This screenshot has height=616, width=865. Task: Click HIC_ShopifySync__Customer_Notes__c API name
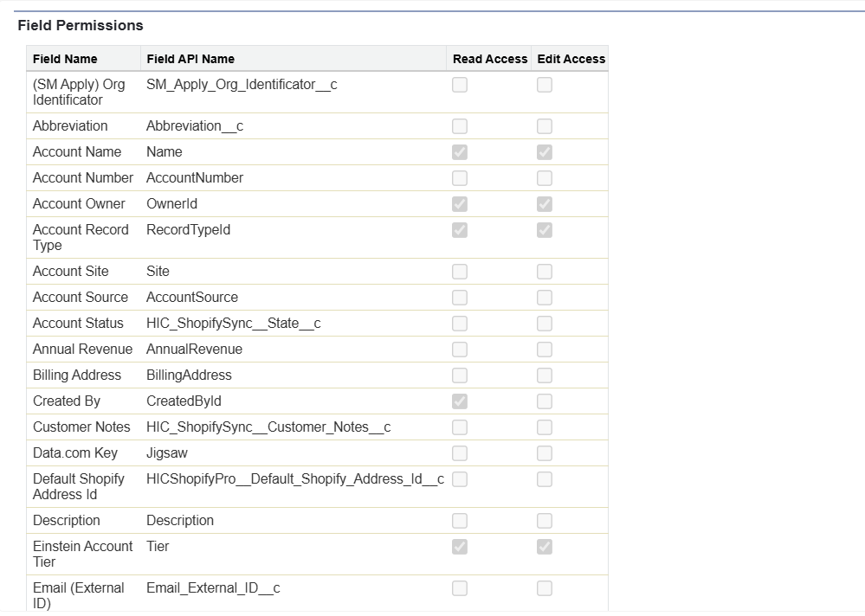coord(268,427)
